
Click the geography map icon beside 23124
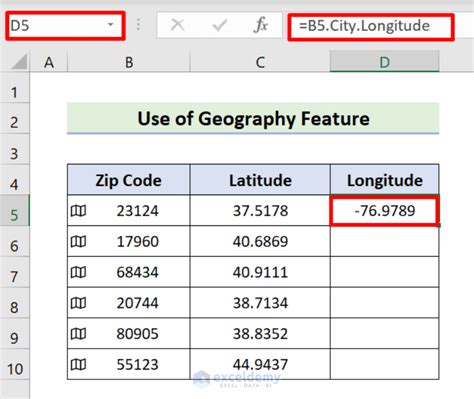tap(78, 211)
